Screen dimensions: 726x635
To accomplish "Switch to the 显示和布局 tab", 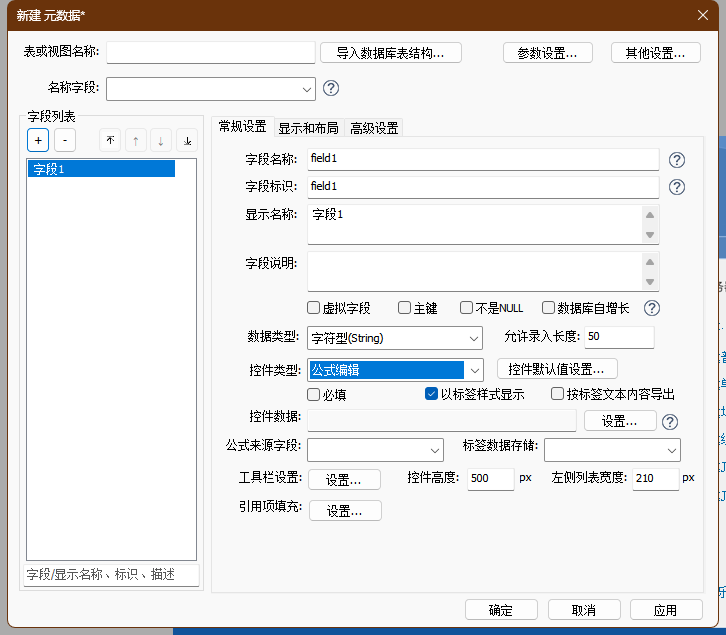I will pos(308,128).
